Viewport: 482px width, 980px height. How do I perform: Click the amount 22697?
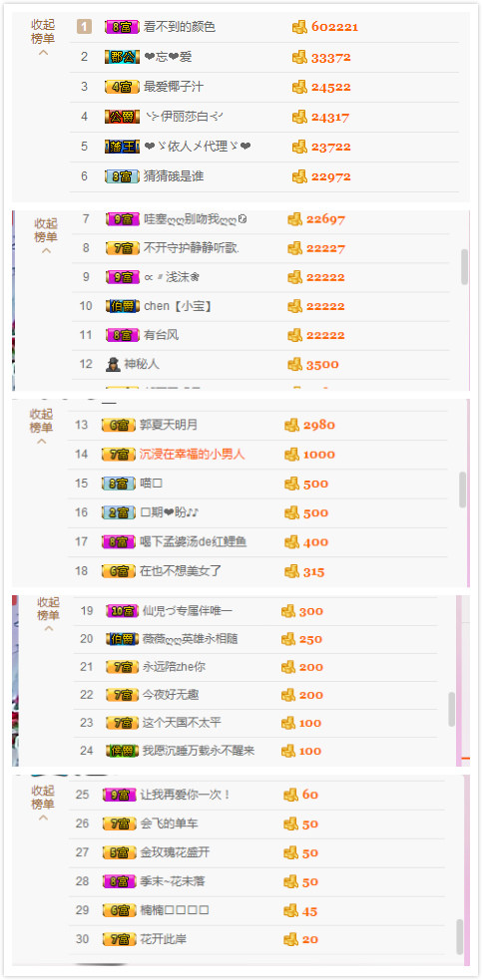(325, 219)
